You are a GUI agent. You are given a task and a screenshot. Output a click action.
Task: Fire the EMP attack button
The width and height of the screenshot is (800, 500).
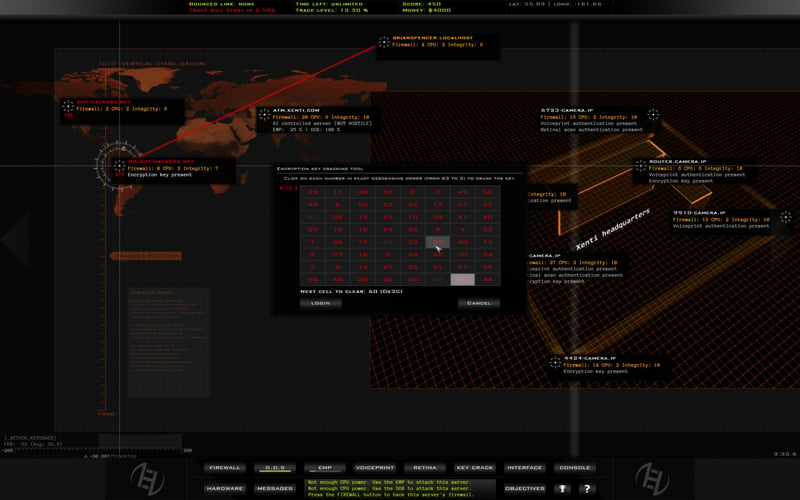(325, 467)
